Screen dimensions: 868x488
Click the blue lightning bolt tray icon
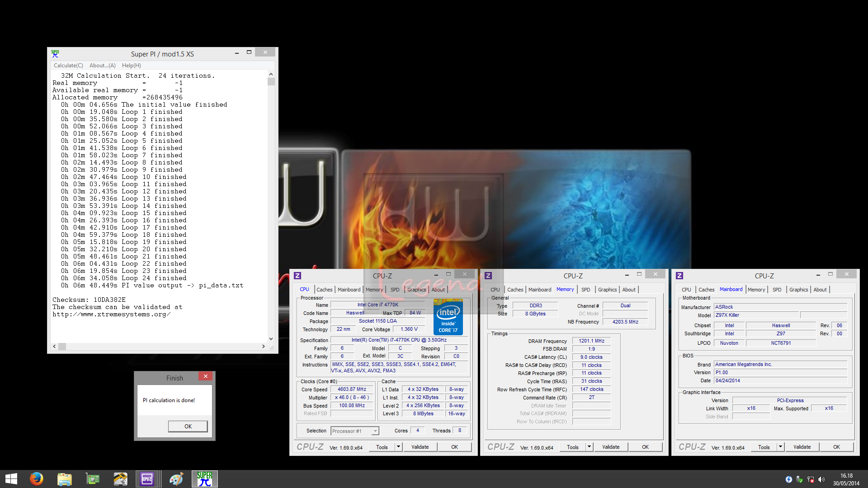pos(789,479)
